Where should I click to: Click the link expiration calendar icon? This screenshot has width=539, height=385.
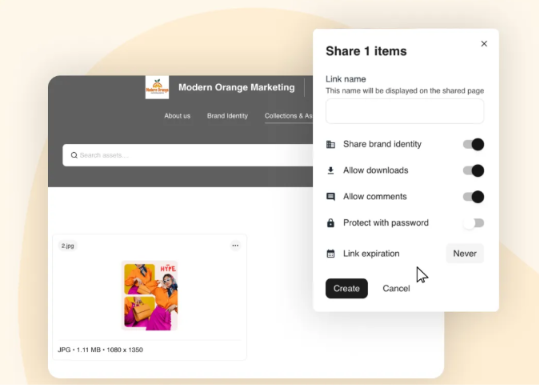(x=330, y=254)
